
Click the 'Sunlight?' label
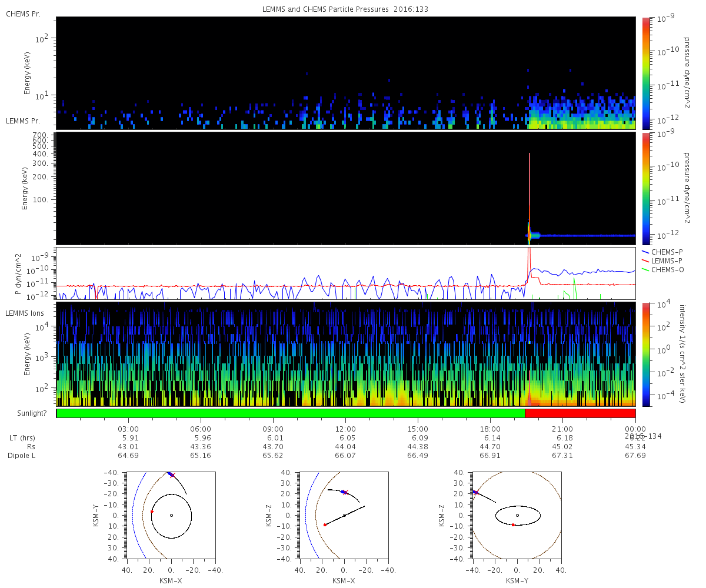coord(26,413)
